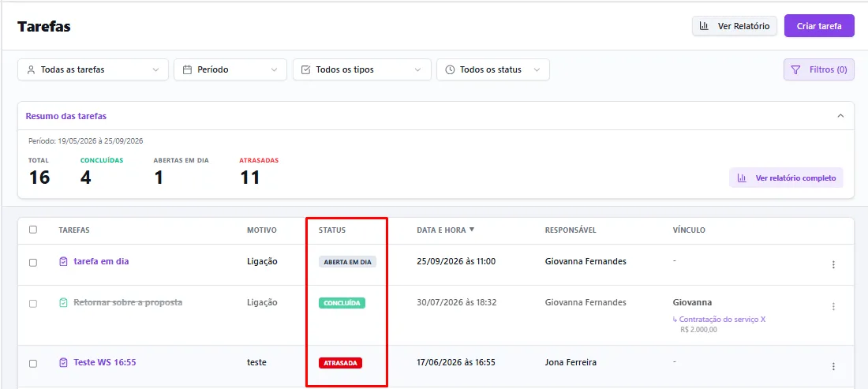Click Giovanna Fernandes in tarefa em dia row
868x389 pixels.
coord(586,261)
